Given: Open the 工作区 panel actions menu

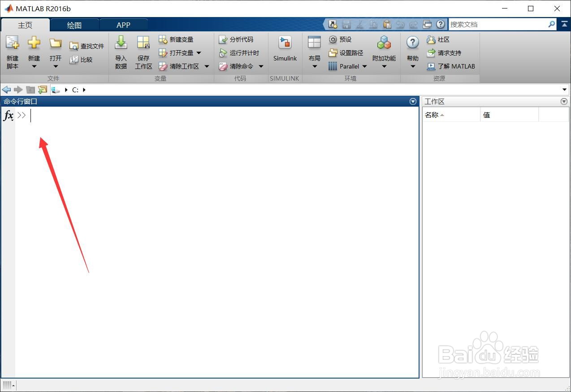Looking at the screenshot, I should [564, 102].
